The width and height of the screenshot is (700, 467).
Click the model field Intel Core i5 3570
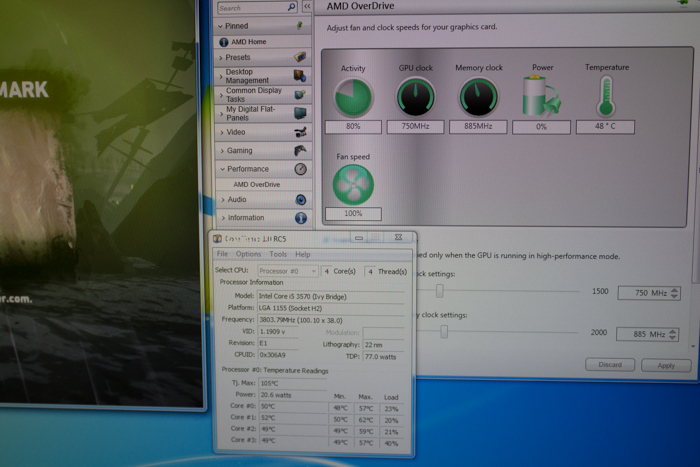pos(330,296)
